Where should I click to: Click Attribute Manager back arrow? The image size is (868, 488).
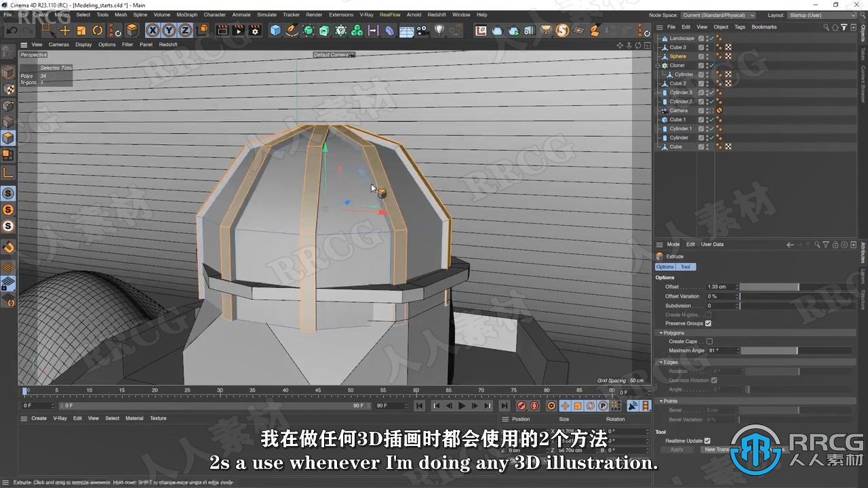[790, 245]
